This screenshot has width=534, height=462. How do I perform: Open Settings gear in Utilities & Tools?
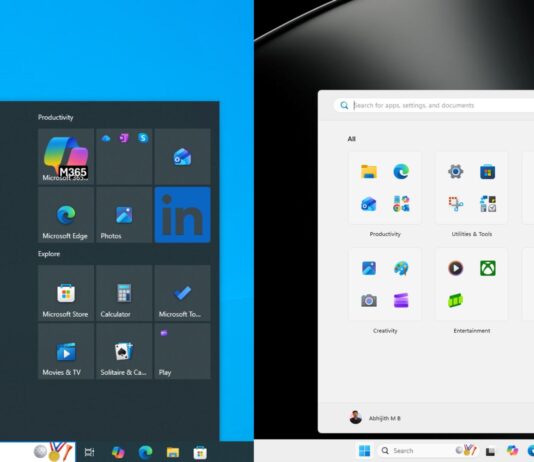456,172
